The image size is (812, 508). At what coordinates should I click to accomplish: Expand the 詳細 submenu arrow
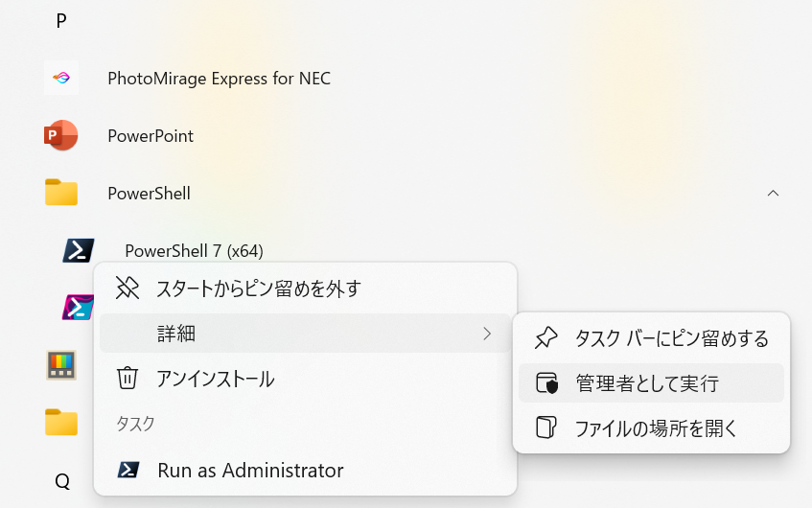(487, 334)
